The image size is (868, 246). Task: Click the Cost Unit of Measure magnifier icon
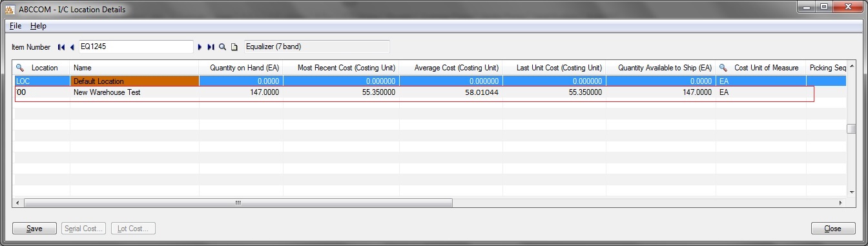tap(723, 68)
